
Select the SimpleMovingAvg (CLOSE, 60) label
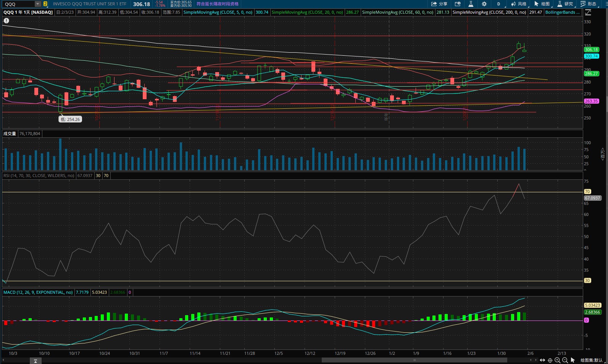397,12
